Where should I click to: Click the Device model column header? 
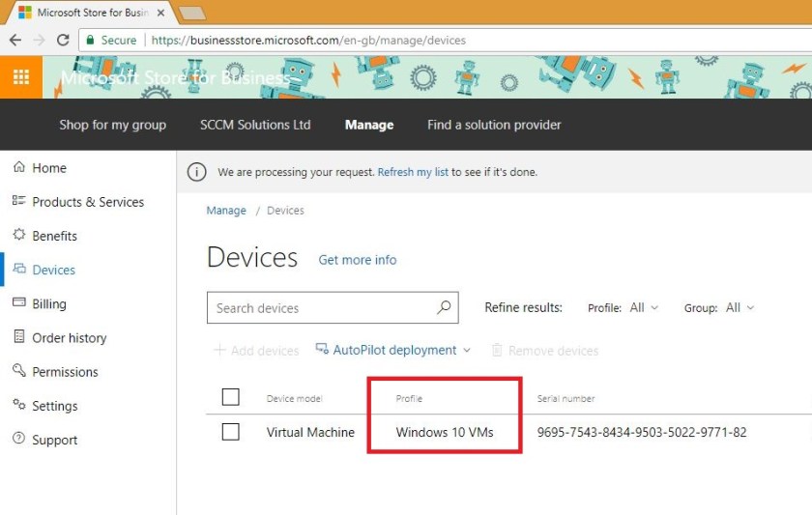(294, 398)
